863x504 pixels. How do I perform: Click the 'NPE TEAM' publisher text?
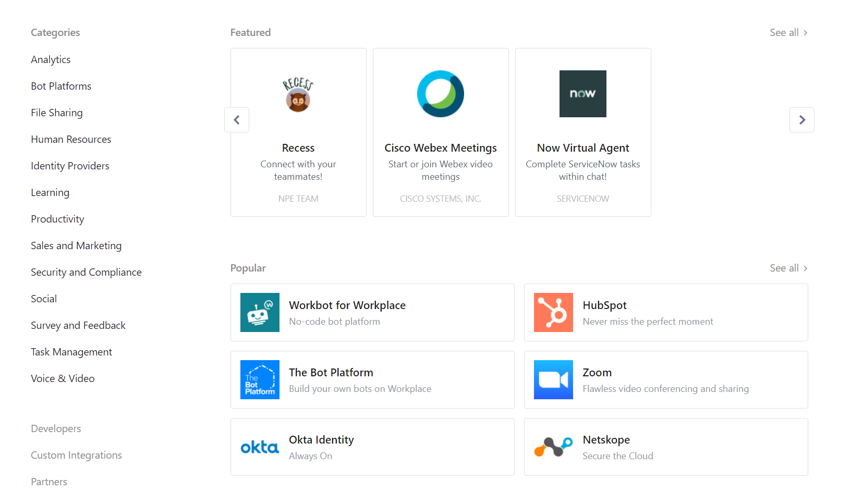(x=298, y=199)
